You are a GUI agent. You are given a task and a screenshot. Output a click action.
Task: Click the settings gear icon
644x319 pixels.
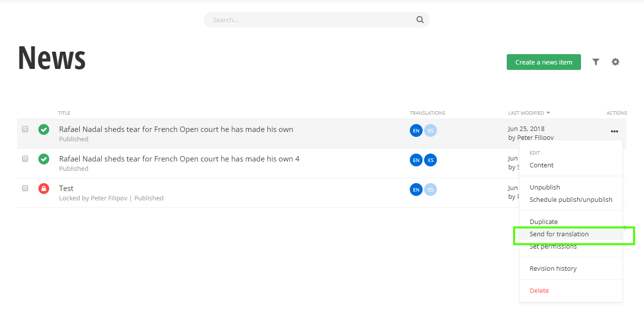tap(615, 62)
